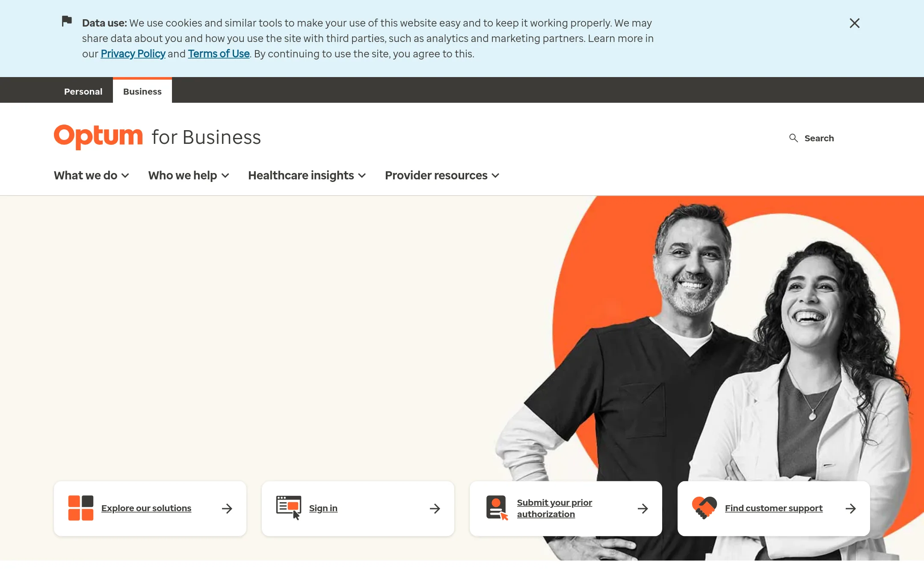This screenshot has width=924, height=578.
Task: Open the Privacy Policy link
Action: 133,54
